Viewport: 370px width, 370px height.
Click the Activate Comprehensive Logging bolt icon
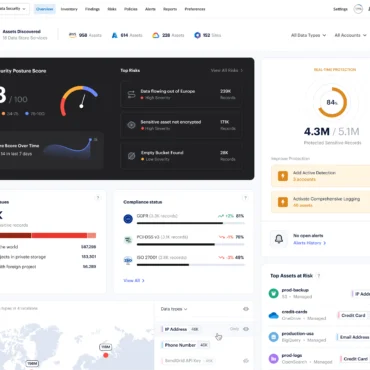pos(283,202)
